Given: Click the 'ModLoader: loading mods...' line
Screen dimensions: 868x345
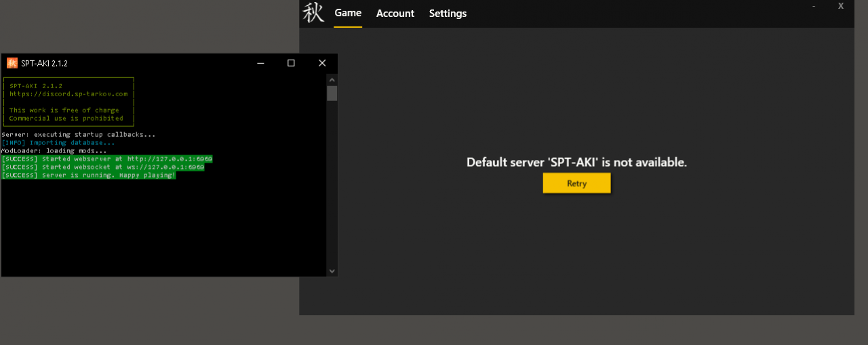Looking at the screenshot, I should [x=54, y=151].
